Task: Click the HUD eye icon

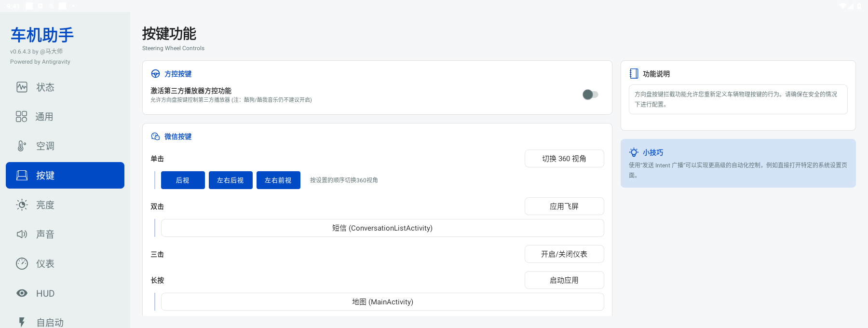Action: (22, 293)
